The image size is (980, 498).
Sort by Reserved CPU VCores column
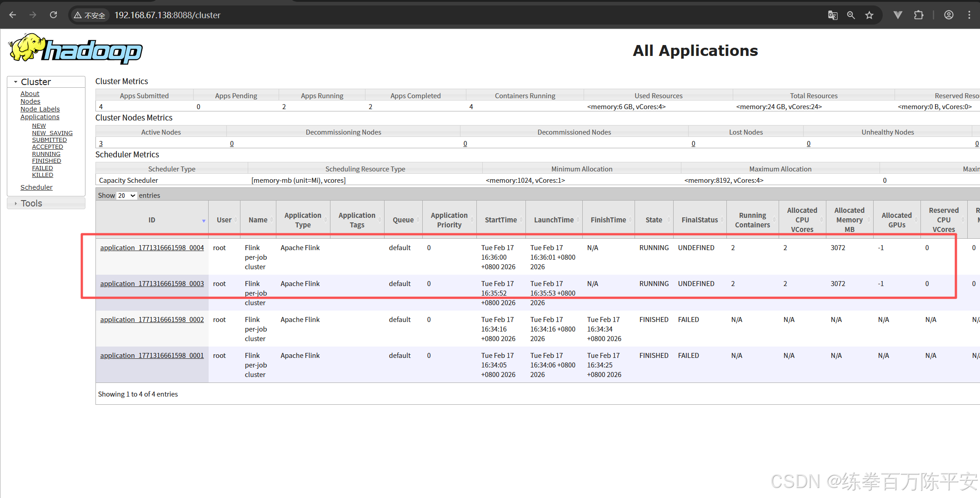click(944, 220)
